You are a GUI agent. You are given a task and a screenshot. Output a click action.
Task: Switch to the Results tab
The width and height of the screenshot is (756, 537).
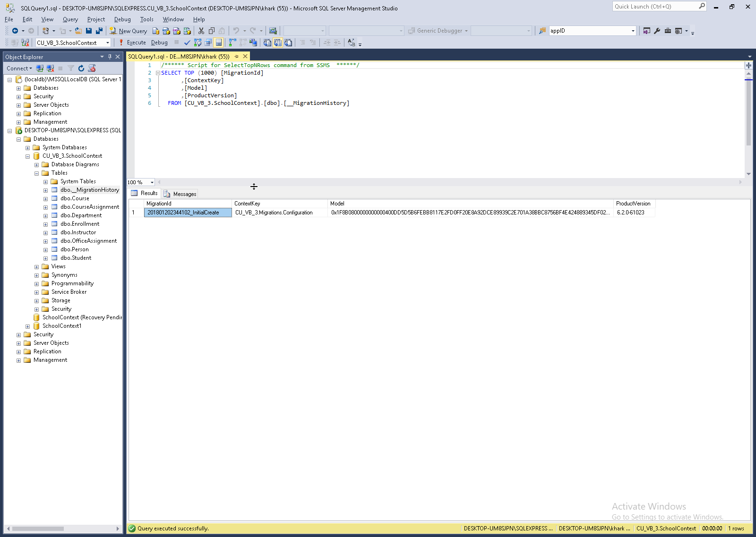[x=145, y=193]
